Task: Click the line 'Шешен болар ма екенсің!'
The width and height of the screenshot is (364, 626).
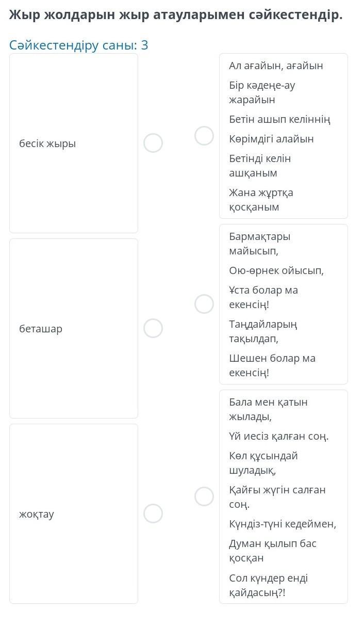Action: click(272, 365)
